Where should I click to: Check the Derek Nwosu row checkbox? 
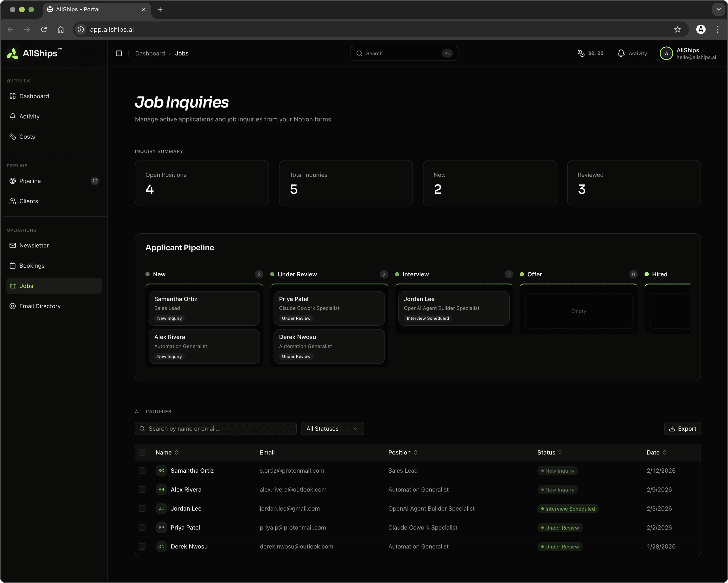pos(142,546)
